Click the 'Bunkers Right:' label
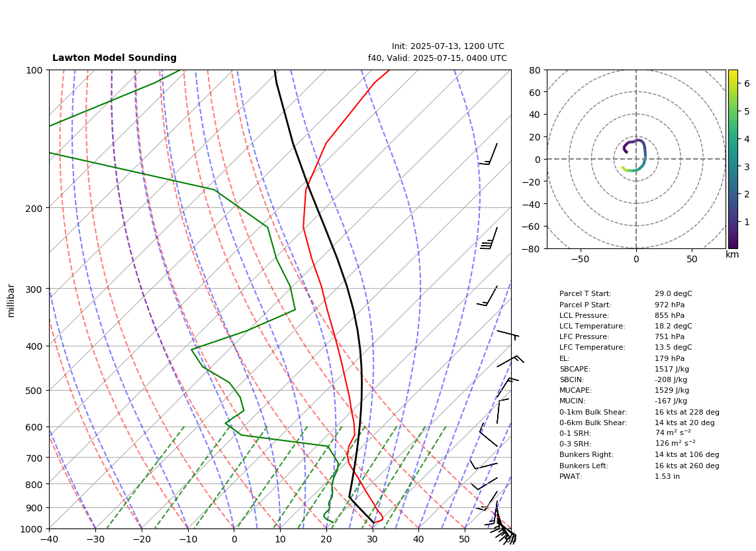Image resolution: width=756 pixels, height=551 pixels. click(x=587, y=454)
